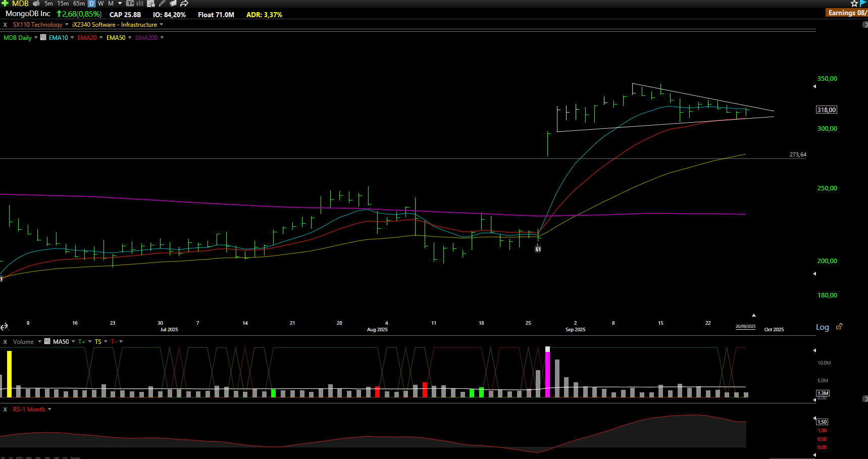
Task: Click the add indicator grid-plus icon
Action: click(150, 4)
